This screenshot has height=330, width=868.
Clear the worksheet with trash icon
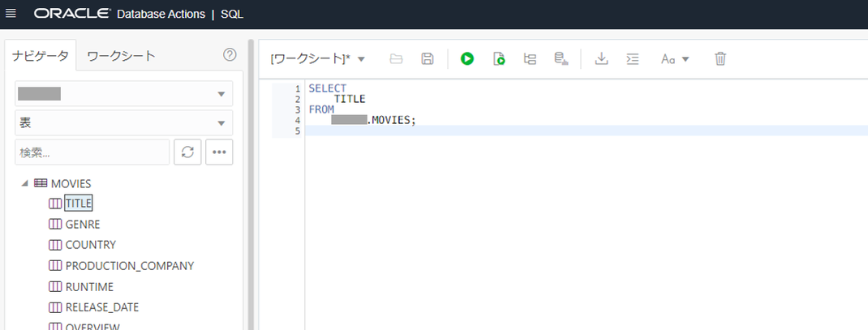(720, 58)
